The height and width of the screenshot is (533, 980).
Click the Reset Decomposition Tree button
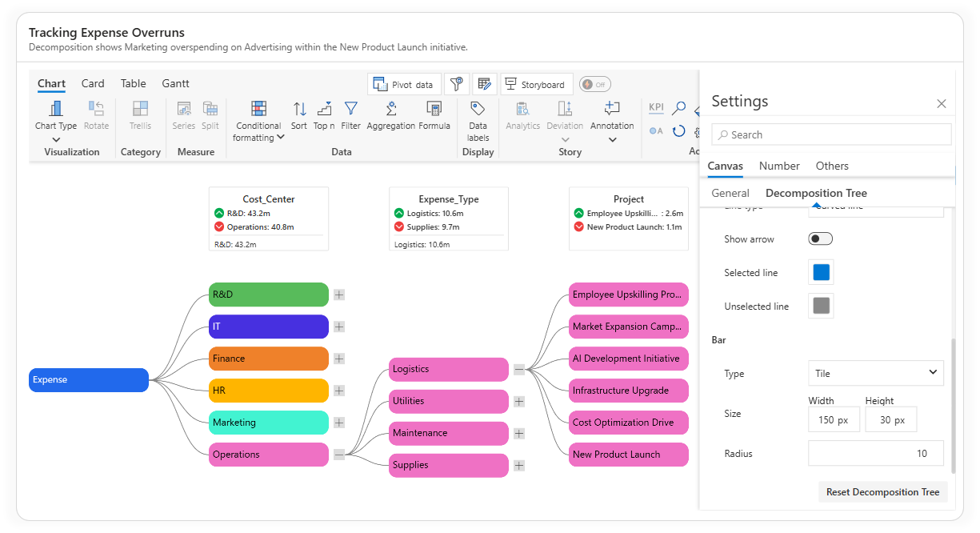[882, 492]
